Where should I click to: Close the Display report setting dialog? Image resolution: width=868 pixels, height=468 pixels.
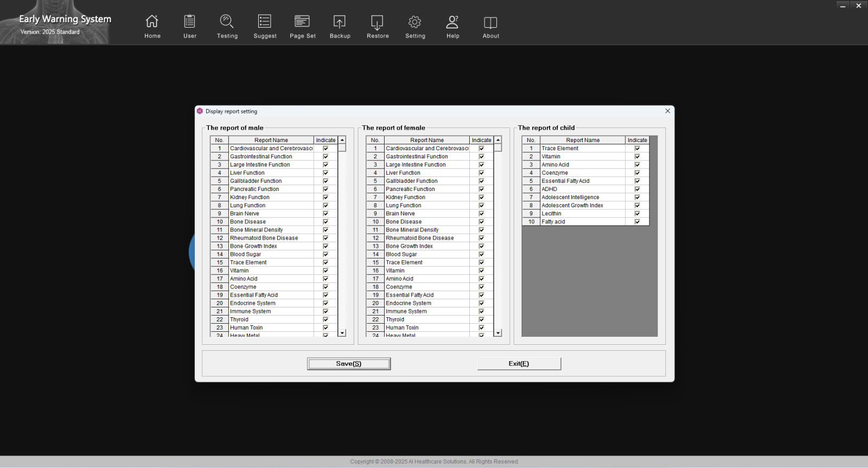(x=667, y=111)
